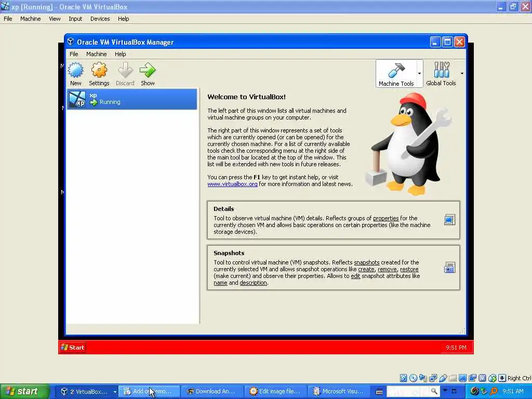Click the 'create' snapshot link
Viewport: 532px width, 399px height.
(x=366, y=269)
